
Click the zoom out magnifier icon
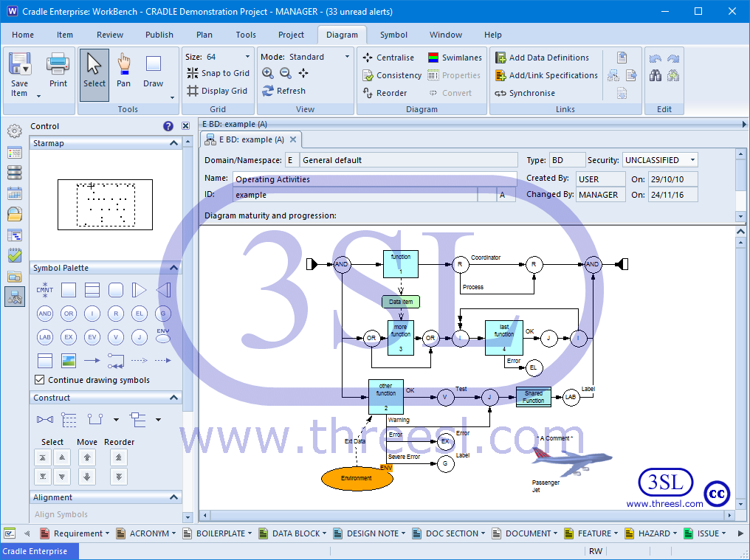click(x=286, y=73)
